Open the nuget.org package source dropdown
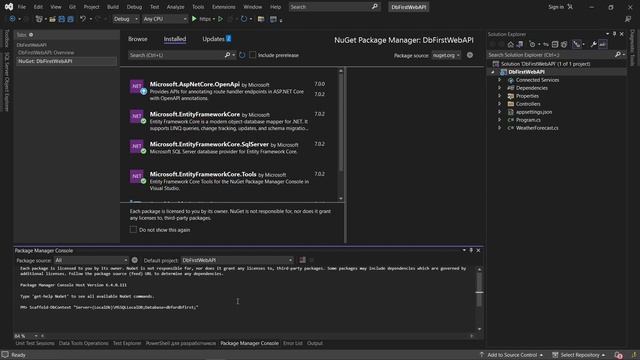 [x=446, y=55]
